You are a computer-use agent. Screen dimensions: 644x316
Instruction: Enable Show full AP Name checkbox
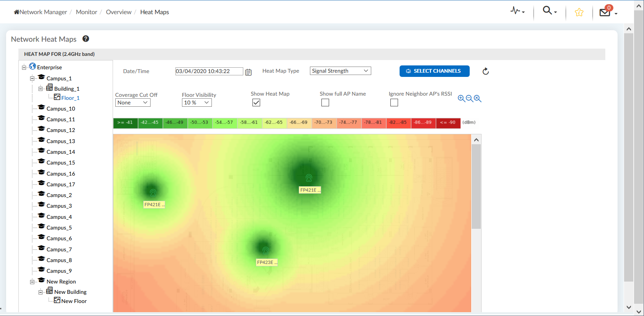325,103
